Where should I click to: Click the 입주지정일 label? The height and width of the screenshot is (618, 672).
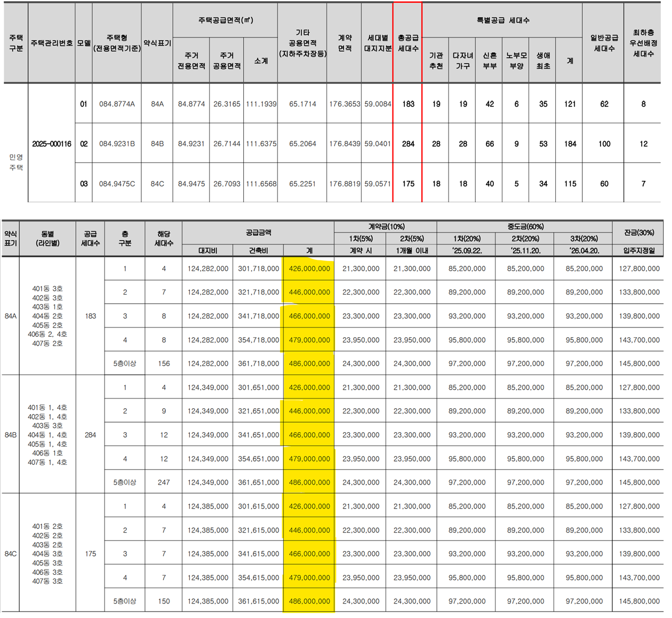639,250
